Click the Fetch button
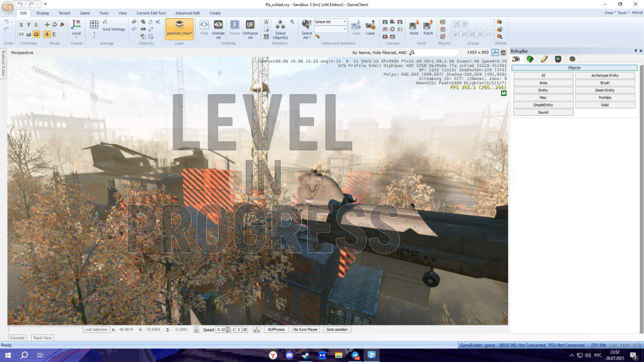Viewport: 644px width, 362px height. point(428,28)
